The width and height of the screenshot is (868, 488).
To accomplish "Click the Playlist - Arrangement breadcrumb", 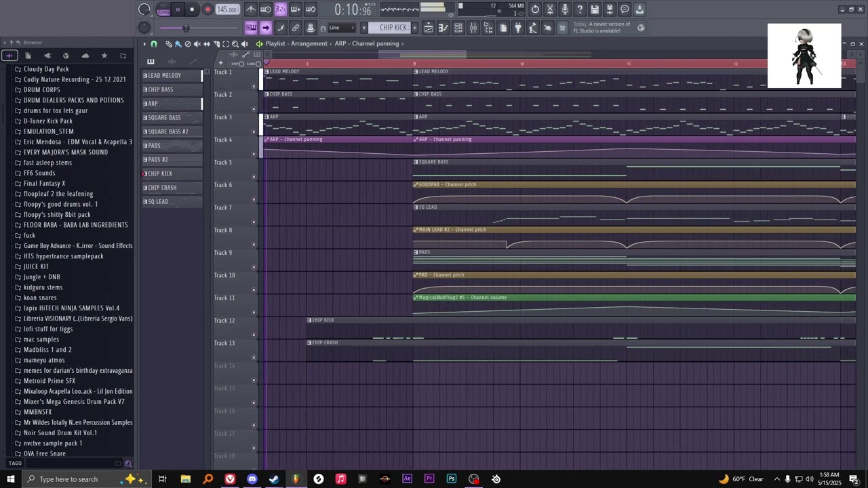I will [x=296, y=43].
